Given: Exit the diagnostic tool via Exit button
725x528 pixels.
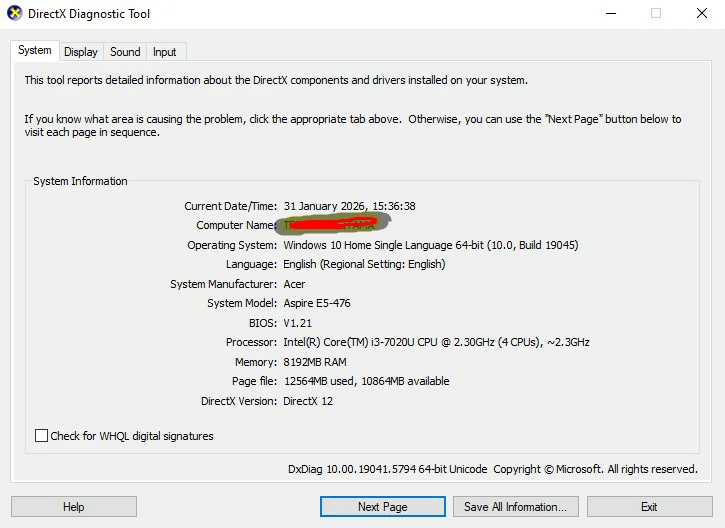Looking at the screenshot, I should pos(649,507).
